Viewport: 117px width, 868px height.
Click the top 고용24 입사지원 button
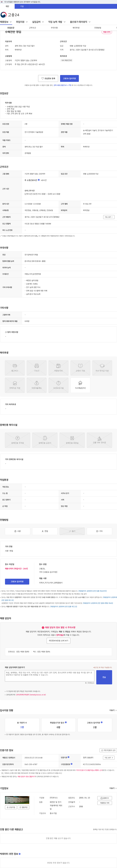point(69,79)
